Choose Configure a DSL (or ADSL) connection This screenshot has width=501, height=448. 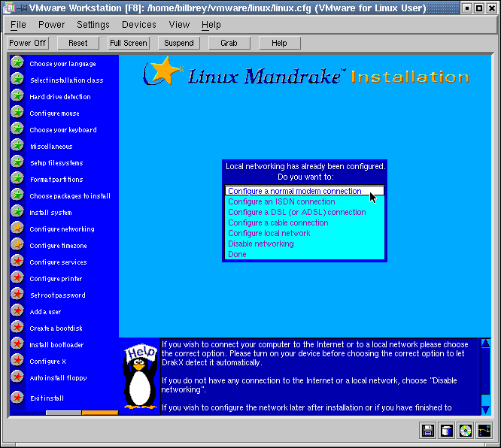(296, 212)
